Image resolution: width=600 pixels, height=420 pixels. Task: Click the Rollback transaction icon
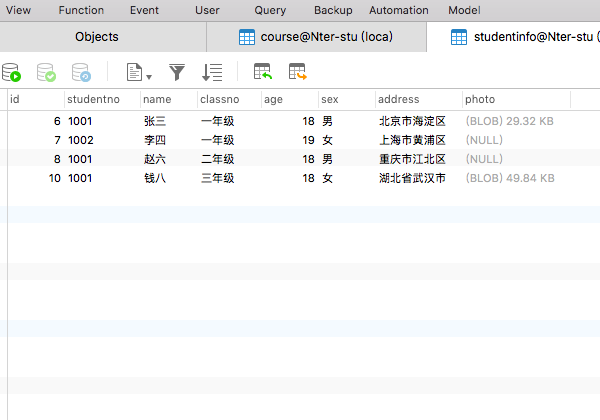pyautogui.click(x=81, y=72)
